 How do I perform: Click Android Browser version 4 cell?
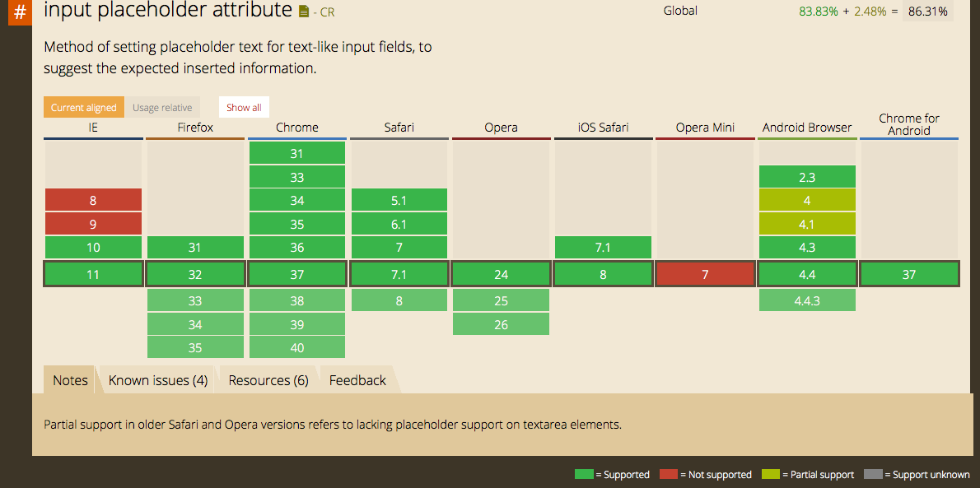pos(807,201)
